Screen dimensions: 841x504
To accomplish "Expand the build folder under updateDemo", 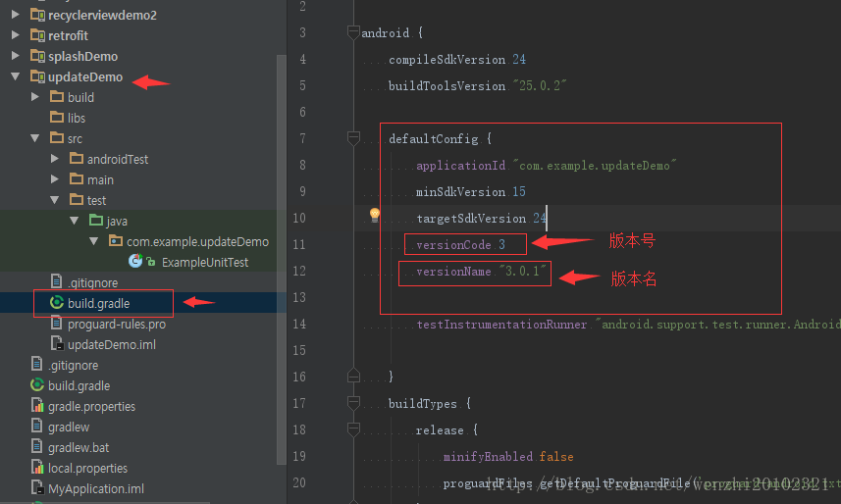I will click(35, 97).
